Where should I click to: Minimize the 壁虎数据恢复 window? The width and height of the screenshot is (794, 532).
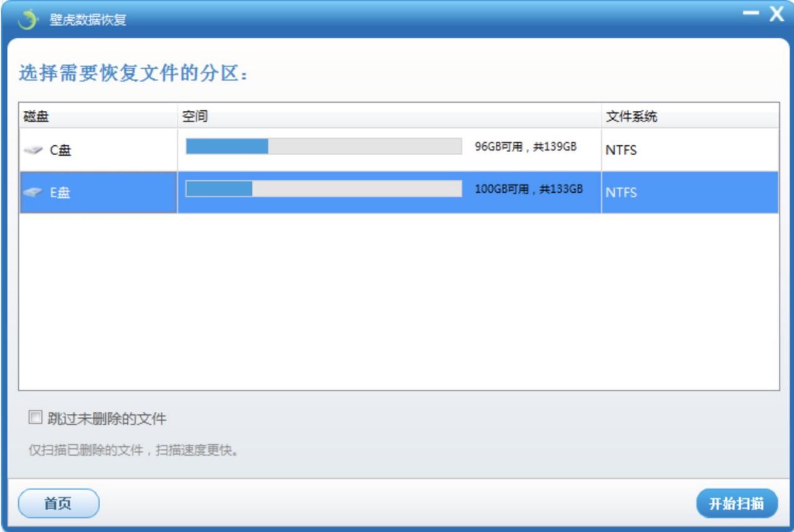click(x=751, y=14)
